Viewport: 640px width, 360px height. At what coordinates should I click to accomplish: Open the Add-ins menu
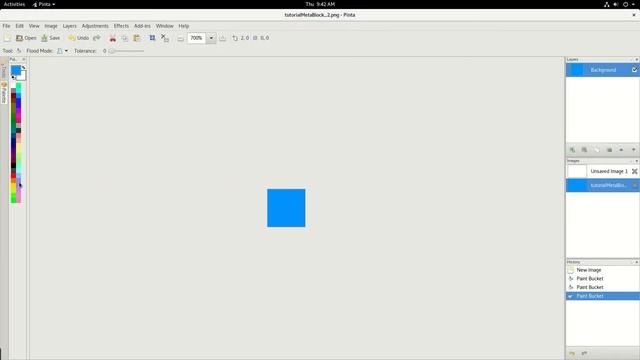pyautogui.click(x=142, y=26)
